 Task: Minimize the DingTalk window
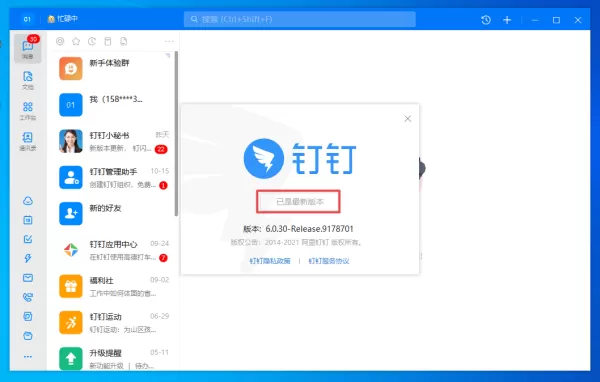click(535, 20)
